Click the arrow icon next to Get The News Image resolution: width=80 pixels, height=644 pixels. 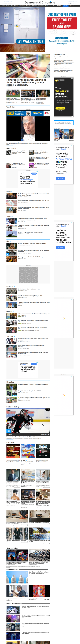tap(44, 50)
